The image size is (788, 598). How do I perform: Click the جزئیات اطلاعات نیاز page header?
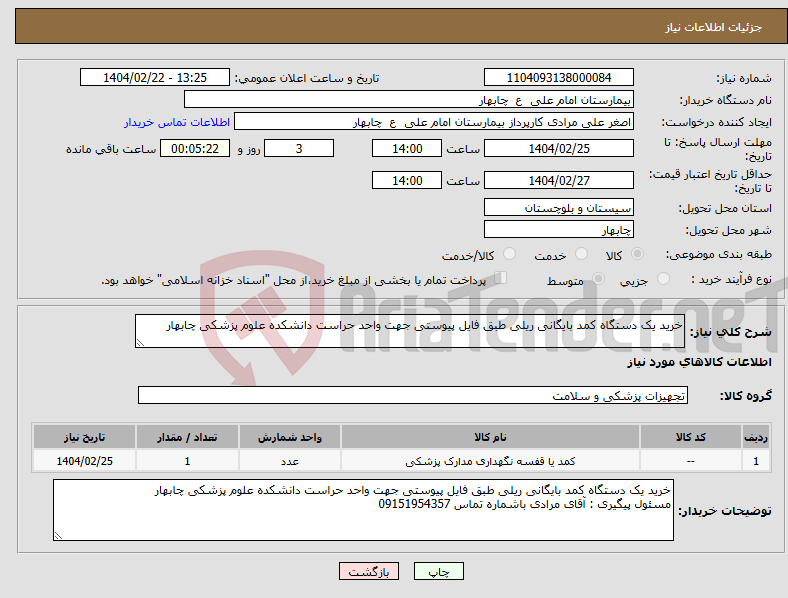click(714, 27)
